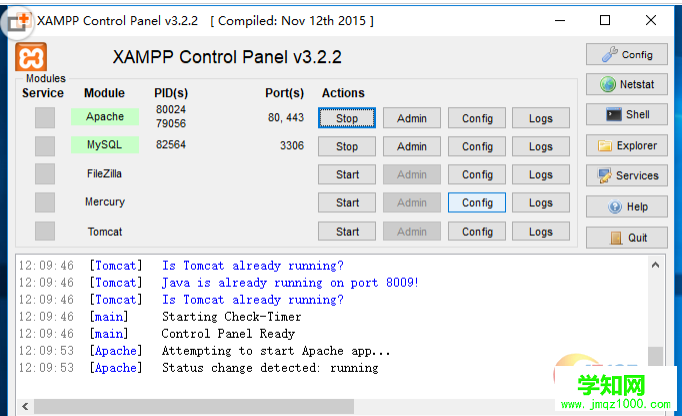The height and width of the screenshot is (416, 682).
Task: Open Services from the right-side panel
Action: pos(626,175)
